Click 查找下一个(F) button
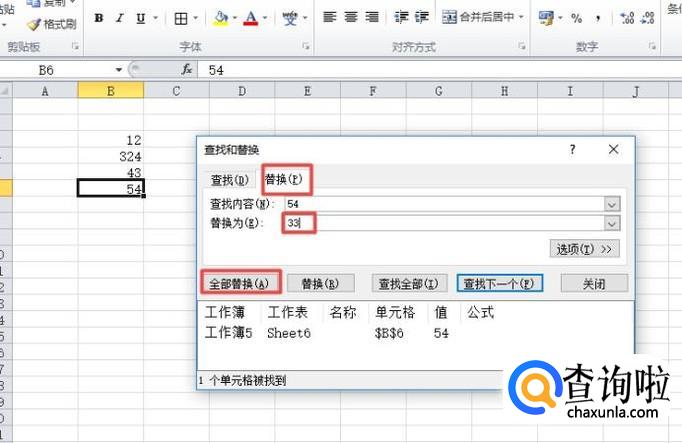The height and width of the screenshot is (443, 682). 499,283
